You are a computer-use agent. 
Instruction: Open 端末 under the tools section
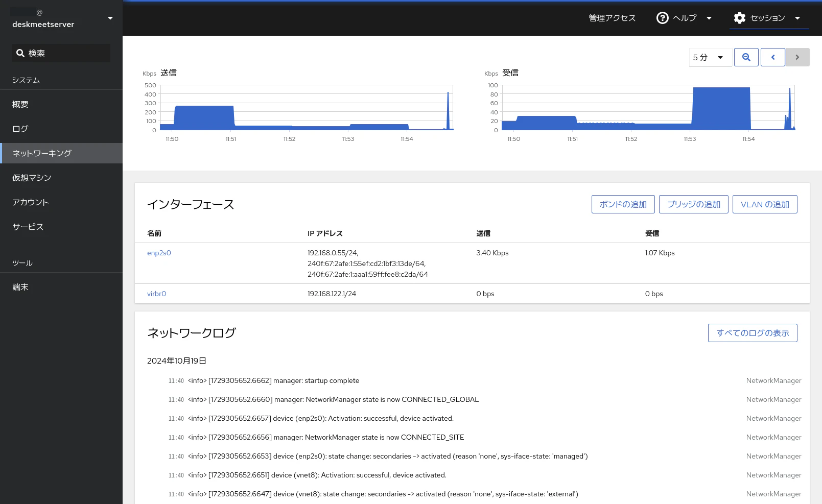(x=61, y=287)
